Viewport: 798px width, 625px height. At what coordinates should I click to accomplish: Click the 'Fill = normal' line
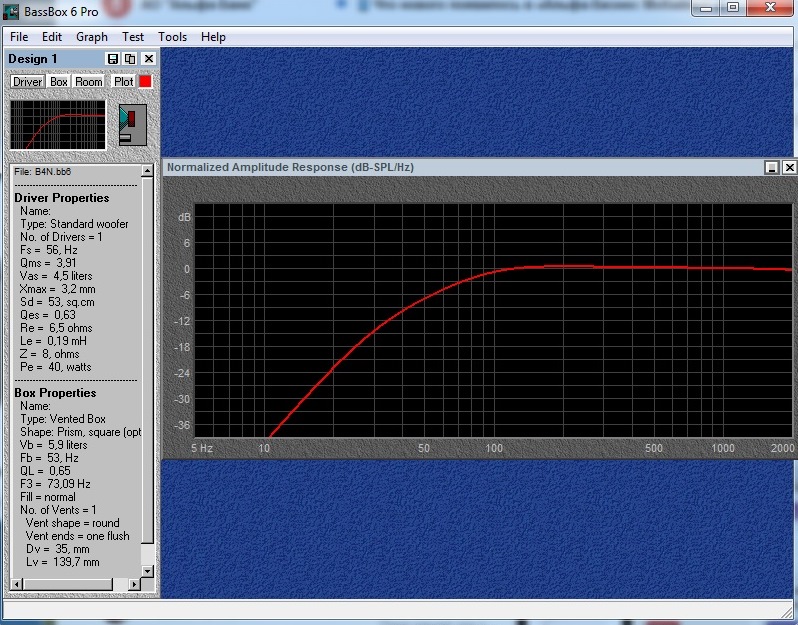pyautogui.click(x=48, y=497)
